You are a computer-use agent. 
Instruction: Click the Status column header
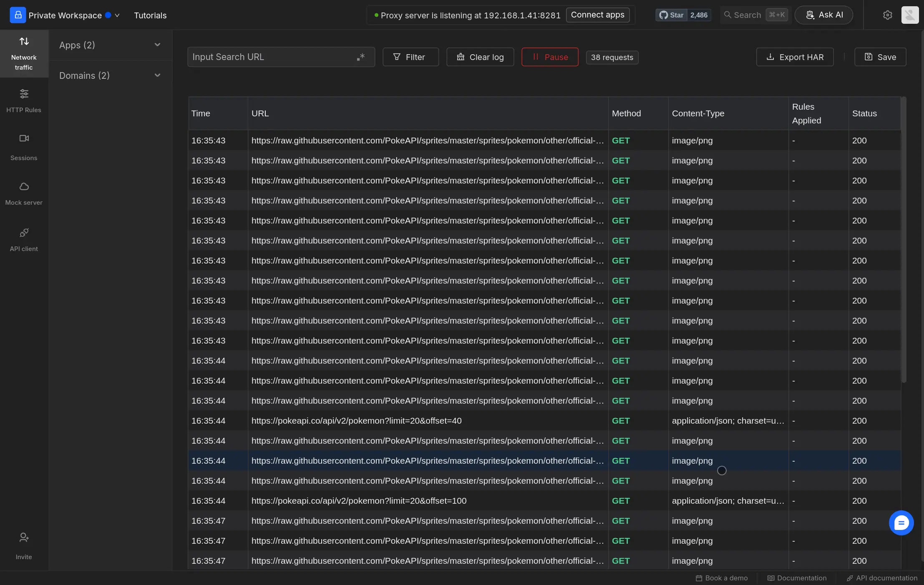pyautogui.click(x=874, y=113)
